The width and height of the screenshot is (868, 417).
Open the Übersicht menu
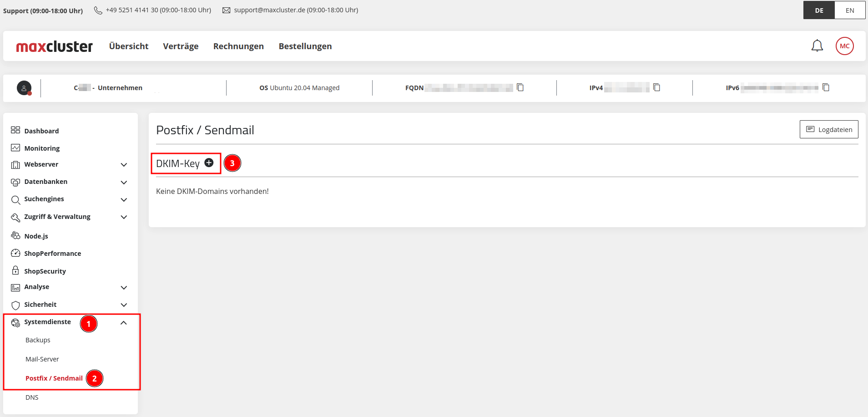[x=129, y=46]
